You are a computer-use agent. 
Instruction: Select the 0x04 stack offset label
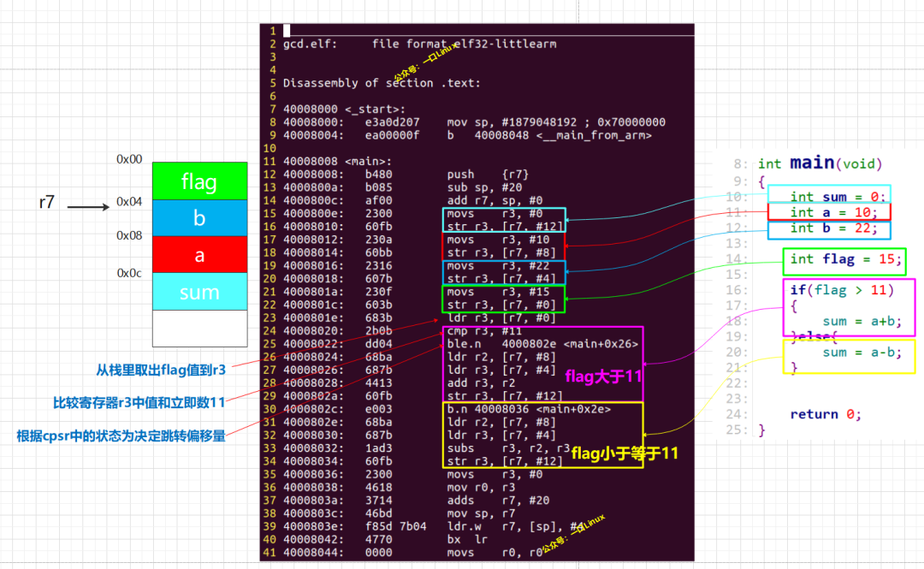129,202
